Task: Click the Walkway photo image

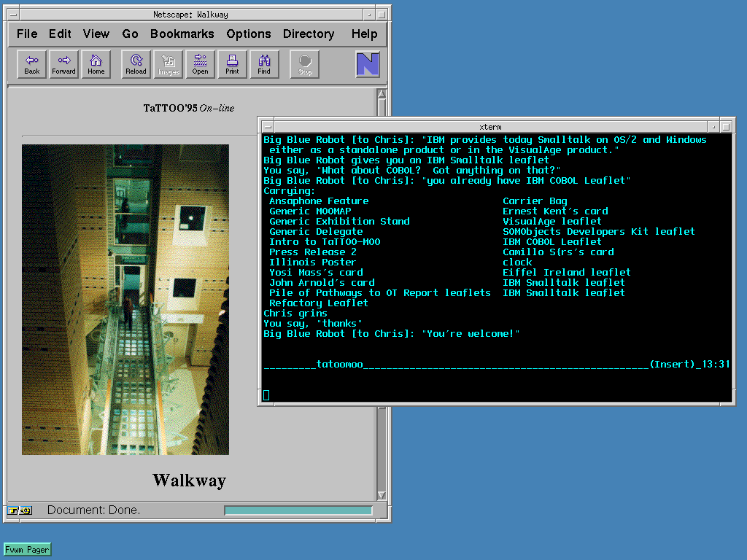Action: coord(125,300)
